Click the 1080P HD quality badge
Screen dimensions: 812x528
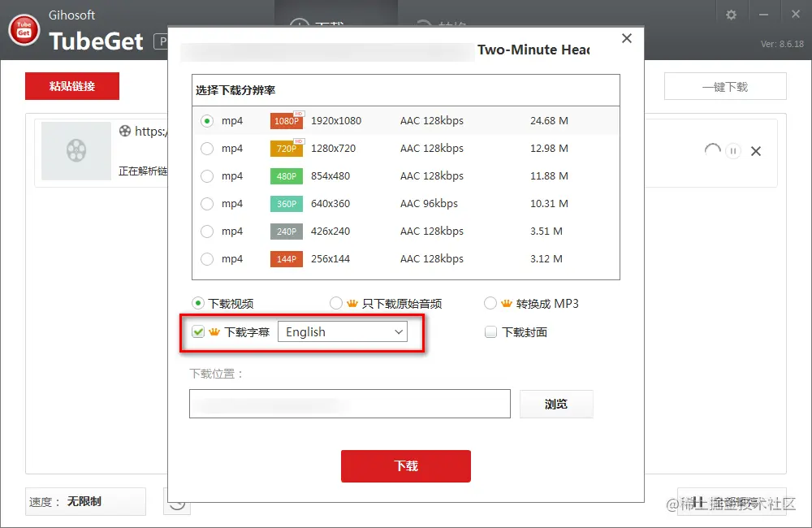tap(287, 120)
